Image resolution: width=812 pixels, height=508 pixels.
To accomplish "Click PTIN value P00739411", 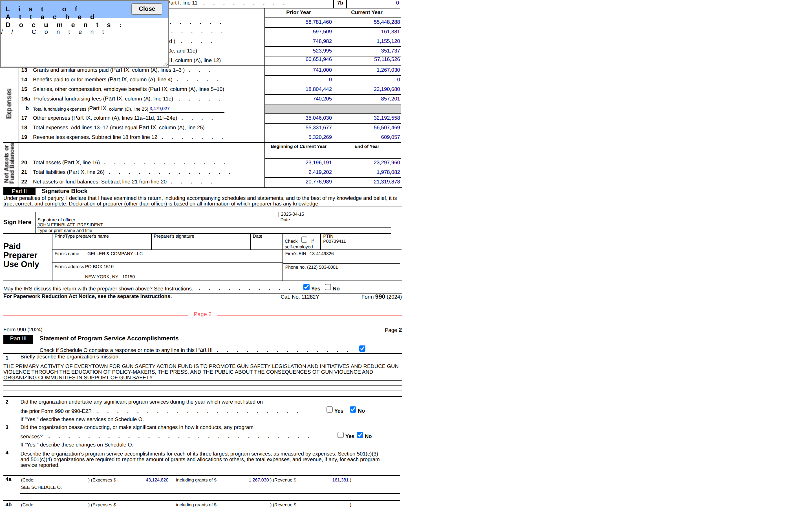I will [334, 241].
